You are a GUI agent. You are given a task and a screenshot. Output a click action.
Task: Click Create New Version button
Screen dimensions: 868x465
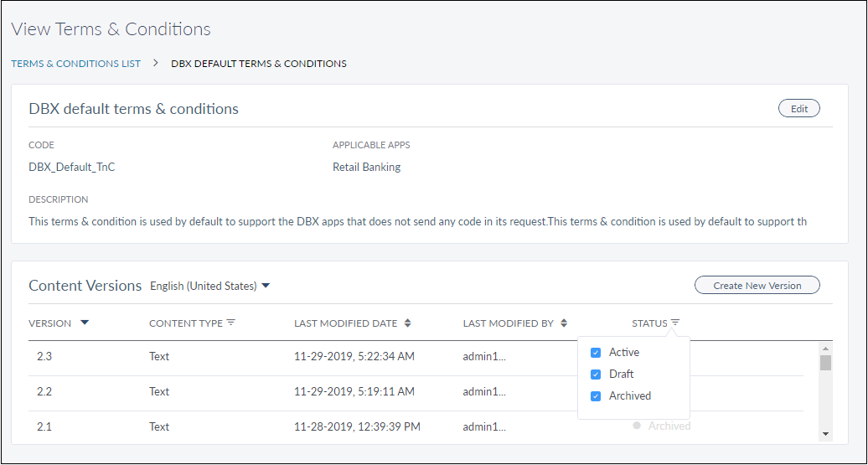click(x=757, y=286)
